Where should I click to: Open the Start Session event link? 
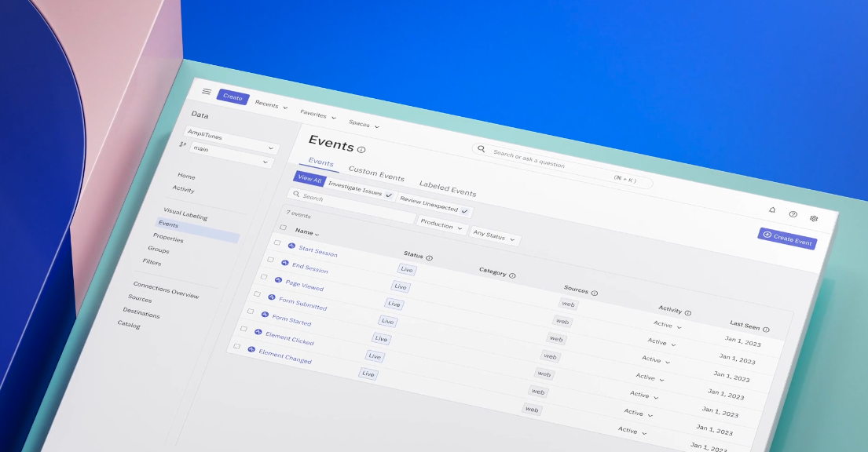[318, 251]
